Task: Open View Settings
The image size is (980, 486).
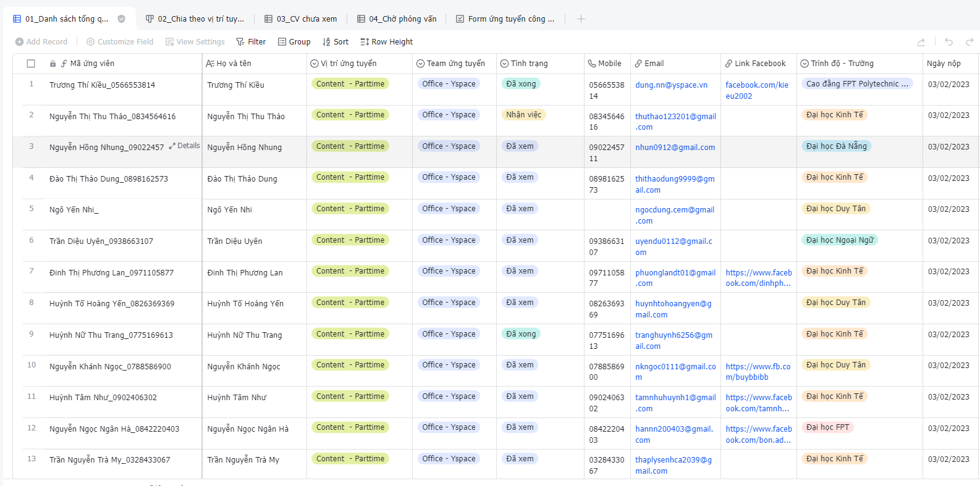Action: [x=195, y=42]
